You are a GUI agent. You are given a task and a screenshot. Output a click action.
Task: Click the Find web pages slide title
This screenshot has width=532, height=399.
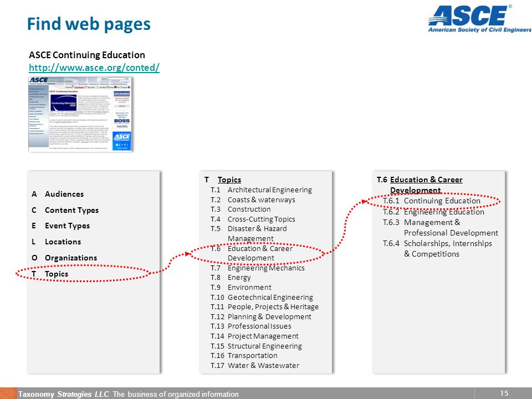pyautogui.click(x=89, y=24)
